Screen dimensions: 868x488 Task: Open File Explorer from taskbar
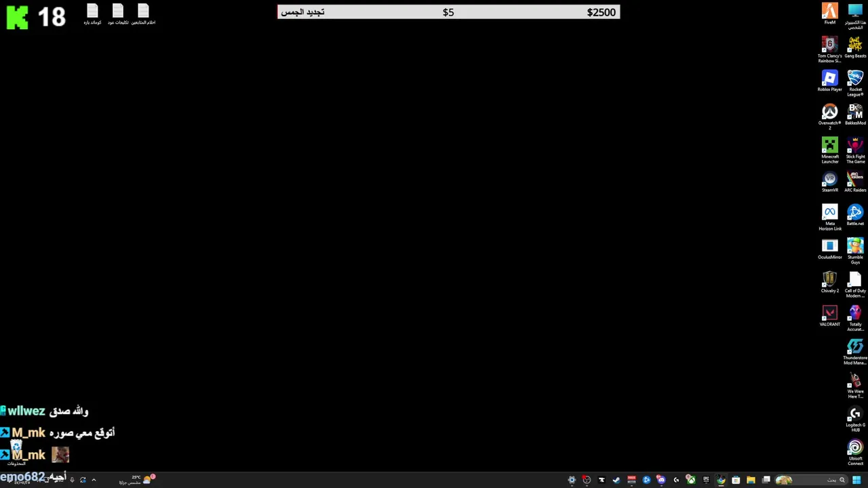pos(751,480)
